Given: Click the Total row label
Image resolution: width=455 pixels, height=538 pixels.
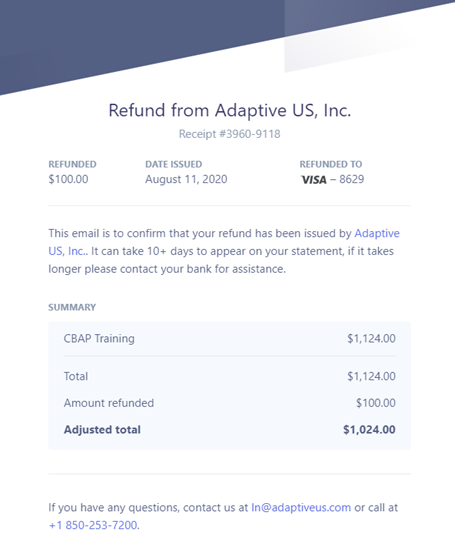Looking at the screenshot, I should (76, 376).
